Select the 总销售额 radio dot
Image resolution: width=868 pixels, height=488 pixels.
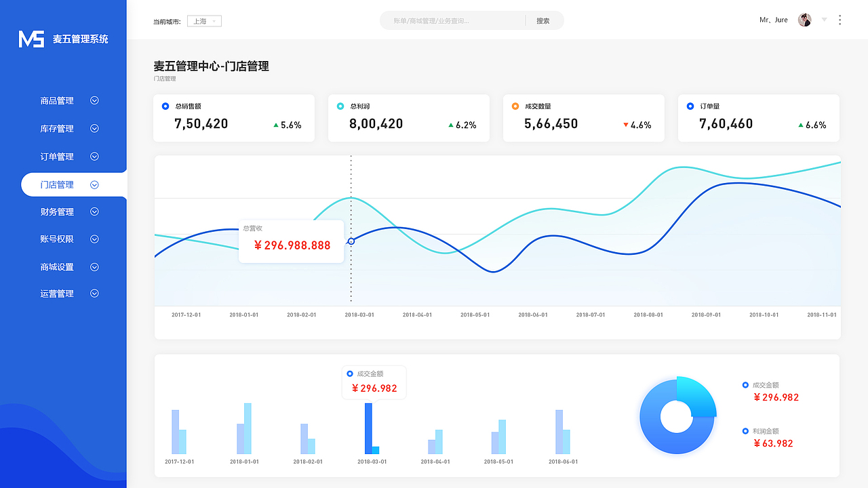pos(165,106)
